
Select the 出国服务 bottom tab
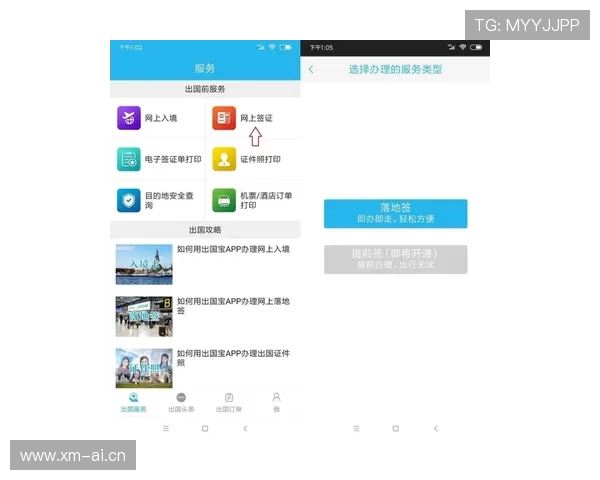[x=134, y=402]
